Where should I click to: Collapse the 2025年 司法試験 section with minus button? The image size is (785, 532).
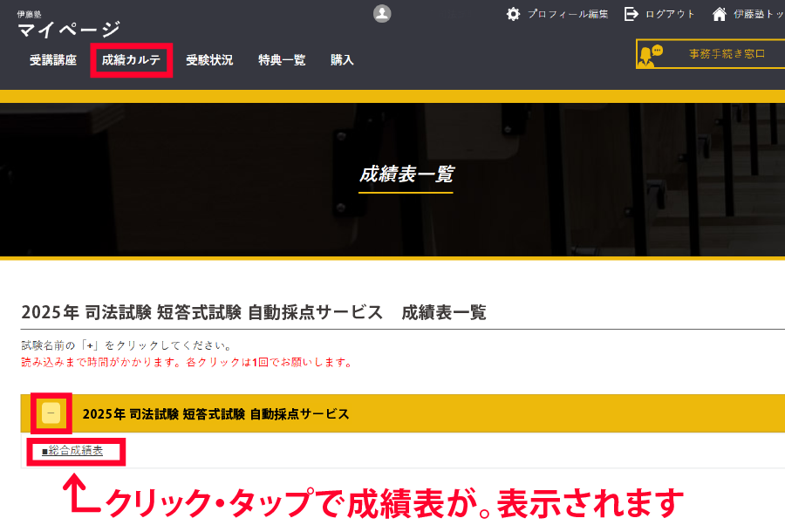click(x=51, y=413)
